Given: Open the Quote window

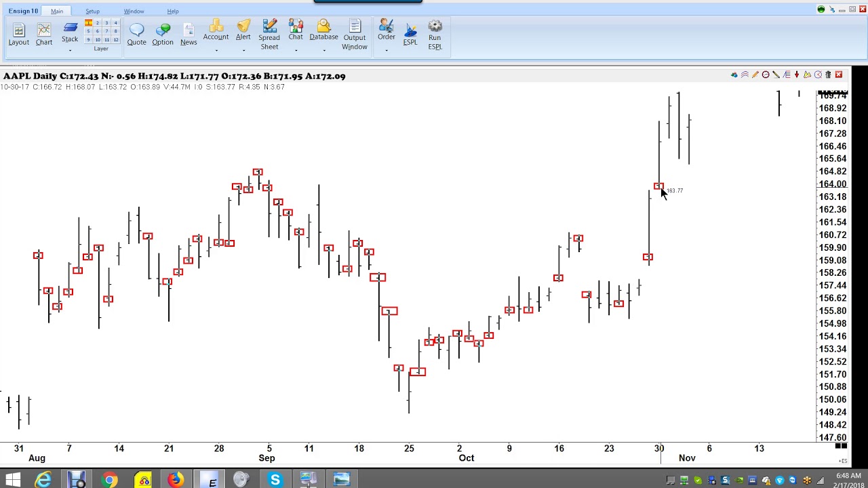Looking at the screenshot, I should click(x=136, y=34).
